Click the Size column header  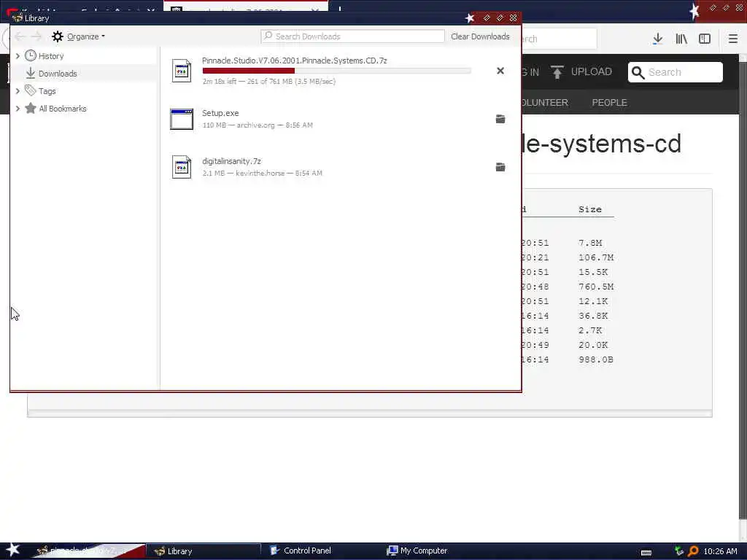click(x=589, y=209)
